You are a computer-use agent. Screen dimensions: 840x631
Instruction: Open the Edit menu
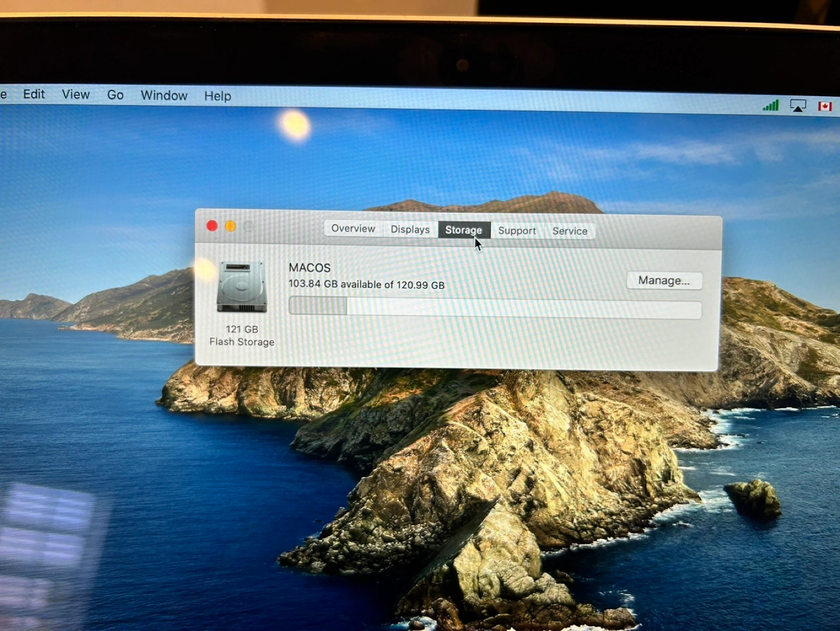coord(34,94)
